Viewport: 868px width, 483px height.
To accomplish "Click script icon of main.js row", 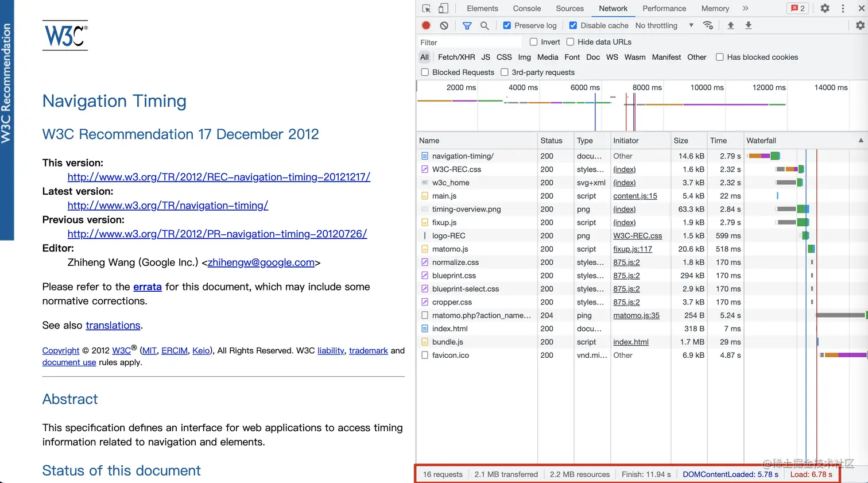I will pos(425,196).
